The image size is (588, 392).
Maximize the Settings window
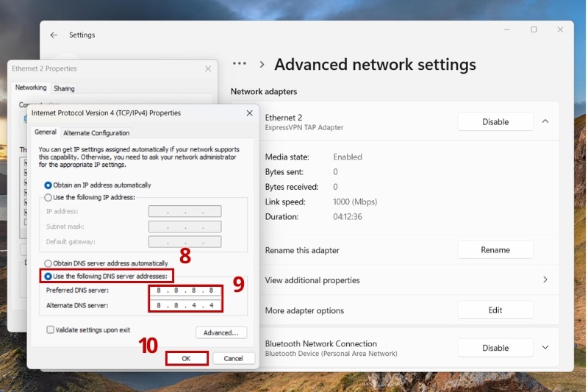tap(534, 29)
